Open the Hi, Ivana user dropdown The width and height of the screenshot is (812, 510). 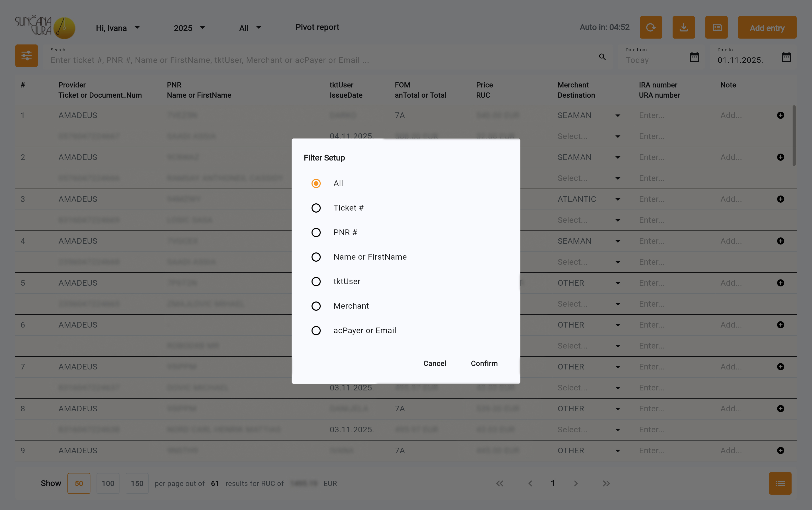118,28
